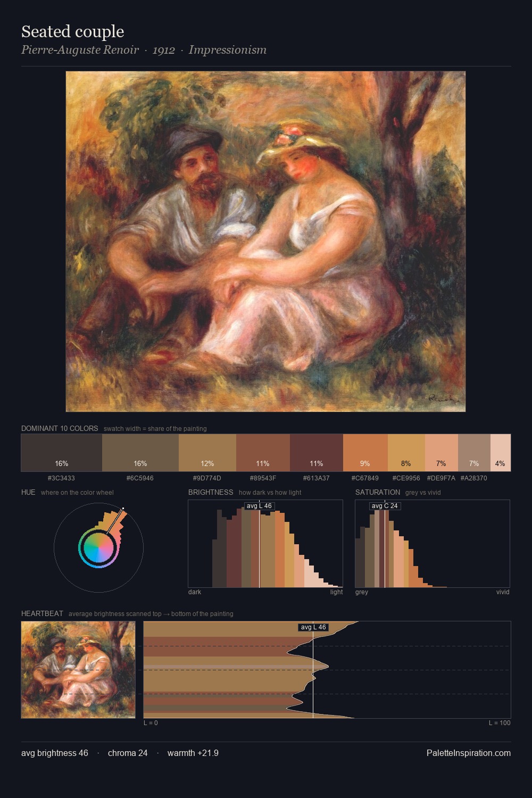Click 'L = 0' axis label
532x798 pixels.
(x=151, y=722)
